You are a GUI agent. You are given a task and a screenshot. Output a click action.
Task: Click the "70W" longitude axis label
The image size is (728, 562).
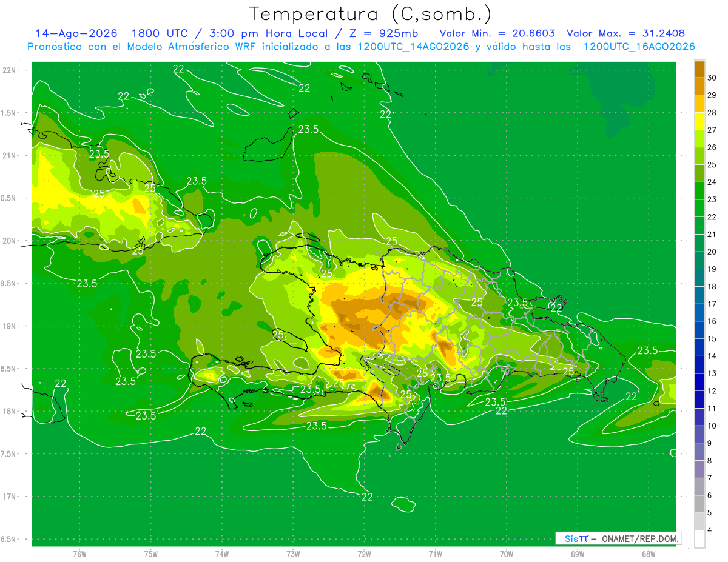507,554
